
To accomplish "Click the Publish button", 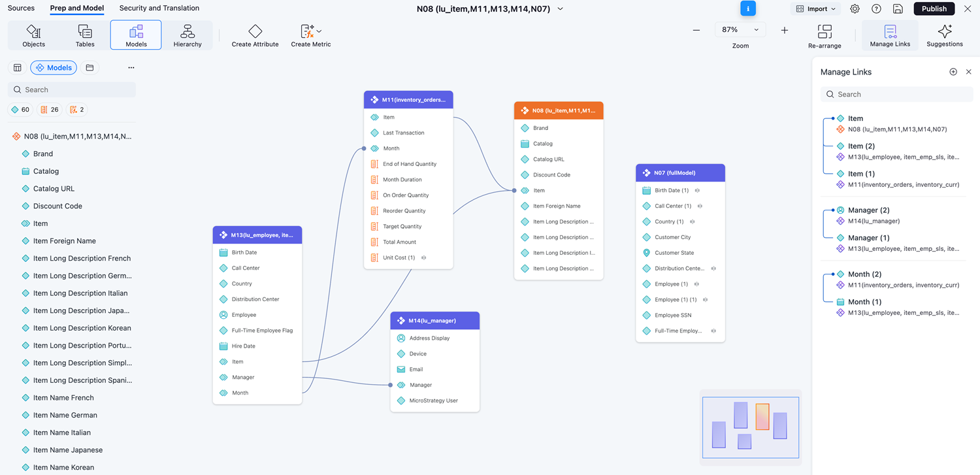I will 934,9.
